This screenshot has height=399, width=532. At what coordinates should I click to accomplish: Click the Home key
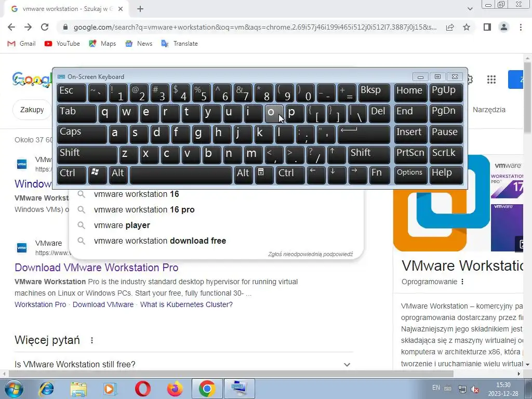click(410, 93)
